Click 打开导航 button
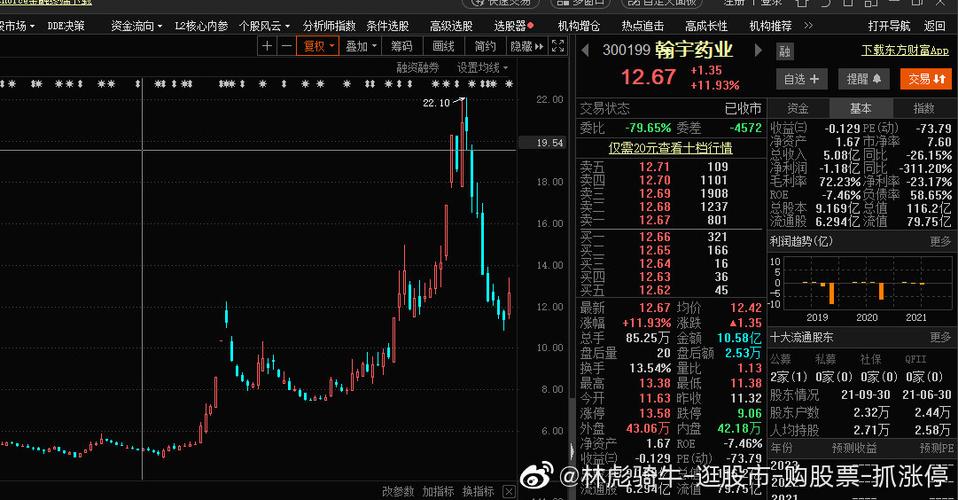The width and height of the screenshot is (958, 500). 889,26
